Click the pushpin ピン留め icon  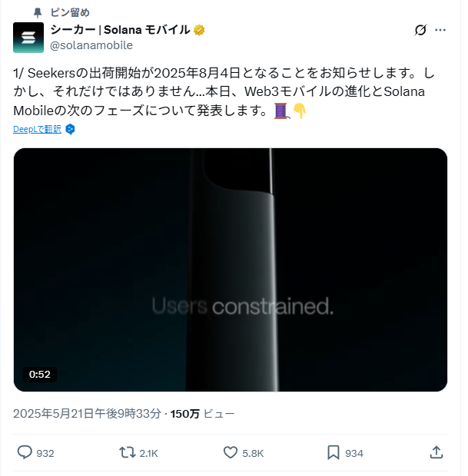(38, 13)
